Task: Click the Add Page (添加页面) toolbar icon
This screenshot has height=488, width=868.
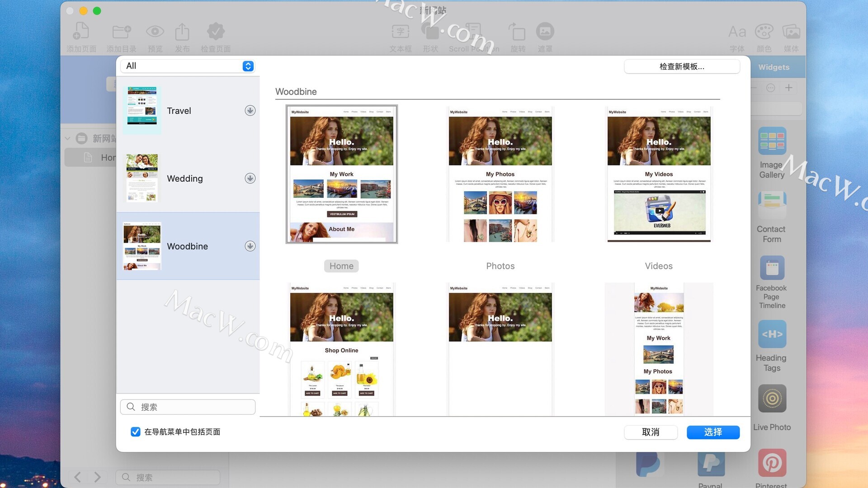Action: (81, 32)
